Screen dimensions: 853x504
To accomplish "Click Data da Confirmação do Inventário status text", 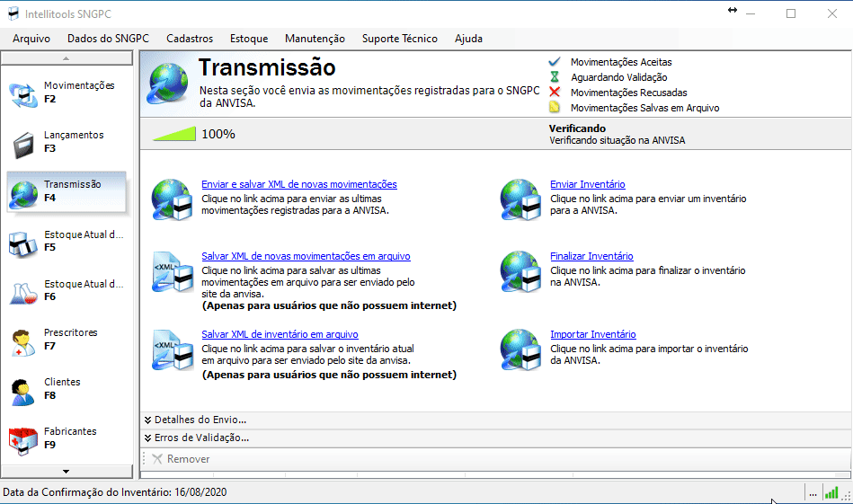I will 115,492.
